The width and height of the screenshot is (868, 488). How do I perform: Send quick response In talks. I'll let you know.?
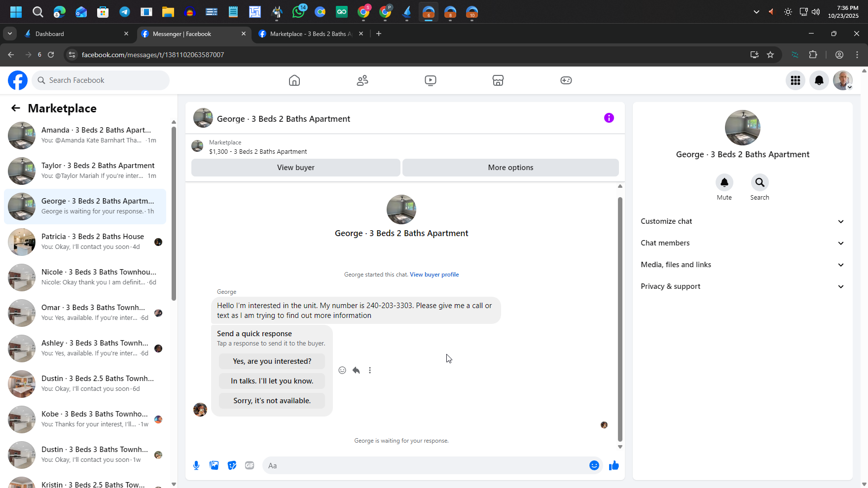point(272,381)
